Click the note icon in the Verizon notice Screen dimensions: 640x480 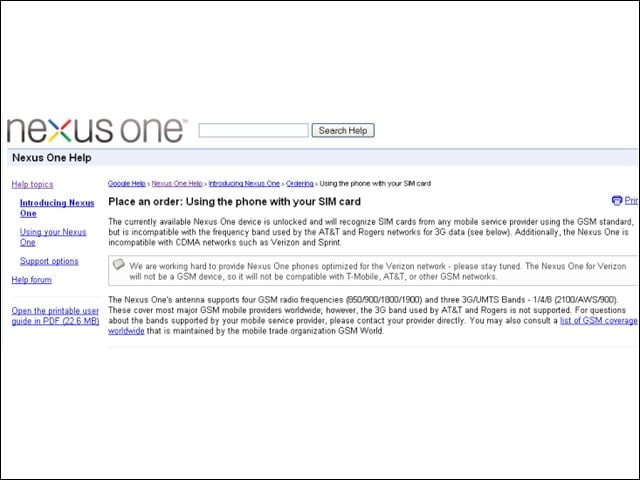(x=118, y=264)
